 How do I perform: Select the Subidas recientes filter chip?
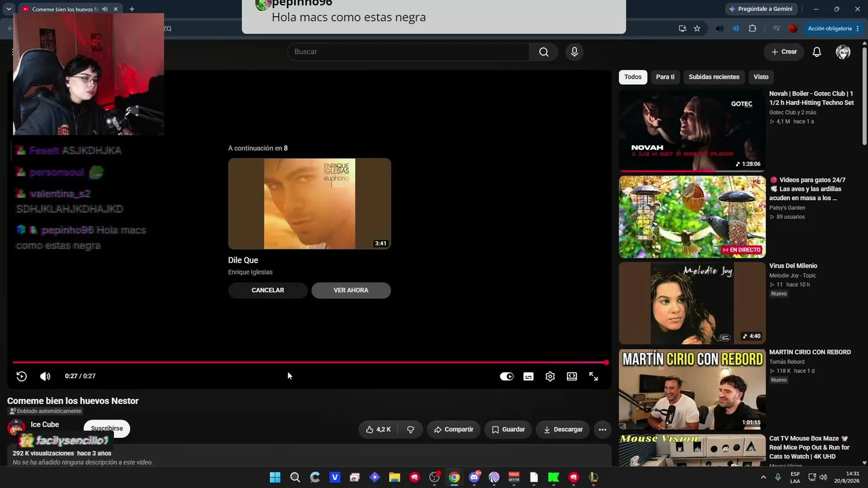point(714,77)
